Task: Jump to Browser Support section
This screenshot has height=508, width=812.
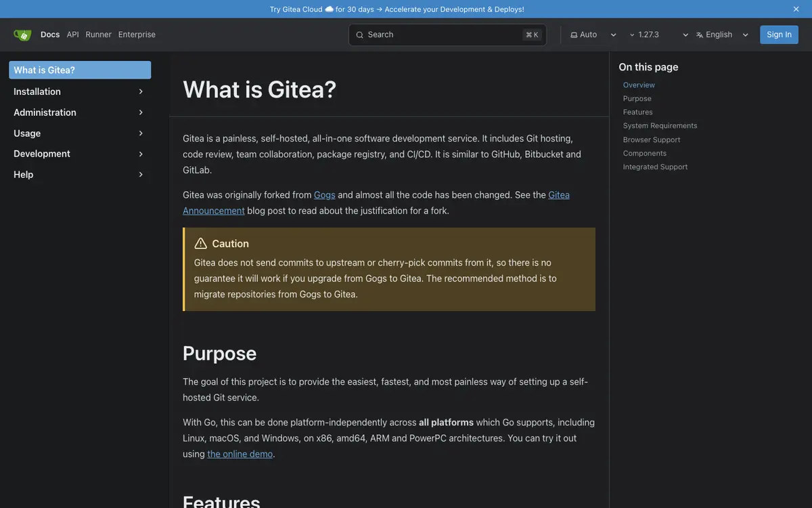Action: click(x=652, y=140)
